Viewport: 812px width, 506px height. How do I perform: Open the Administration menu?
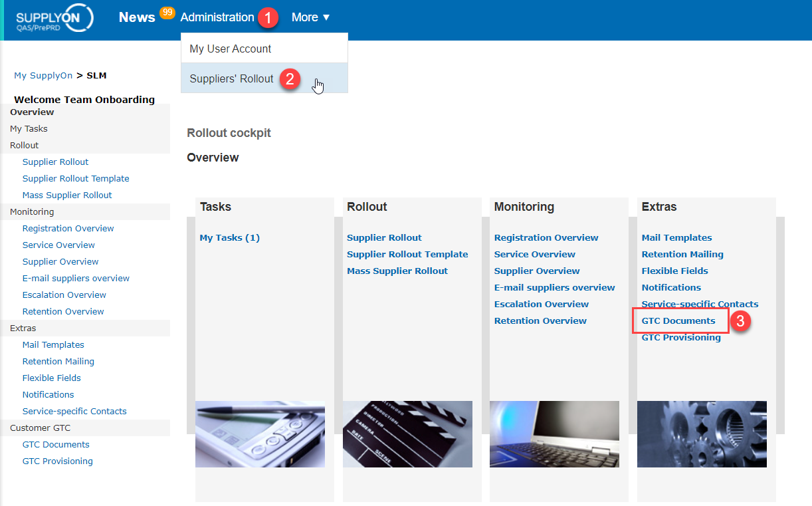coord(217,17)
